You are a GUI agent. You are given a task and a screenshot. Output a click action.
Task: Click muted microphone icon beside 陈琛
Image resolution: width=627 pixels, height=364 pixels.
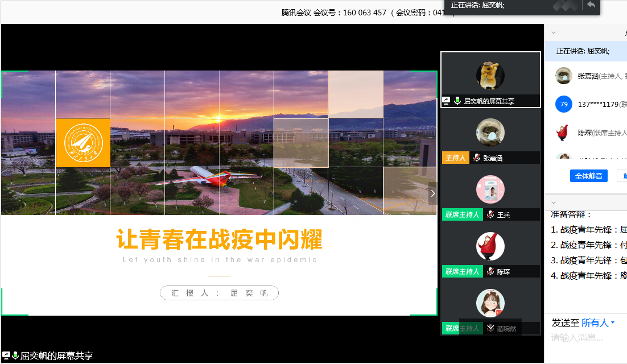[490, 272]
